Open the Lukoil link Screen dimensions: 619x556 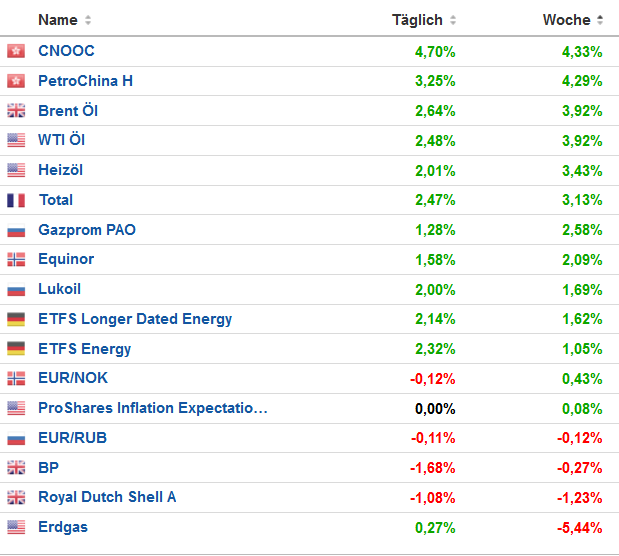(60, 289)
